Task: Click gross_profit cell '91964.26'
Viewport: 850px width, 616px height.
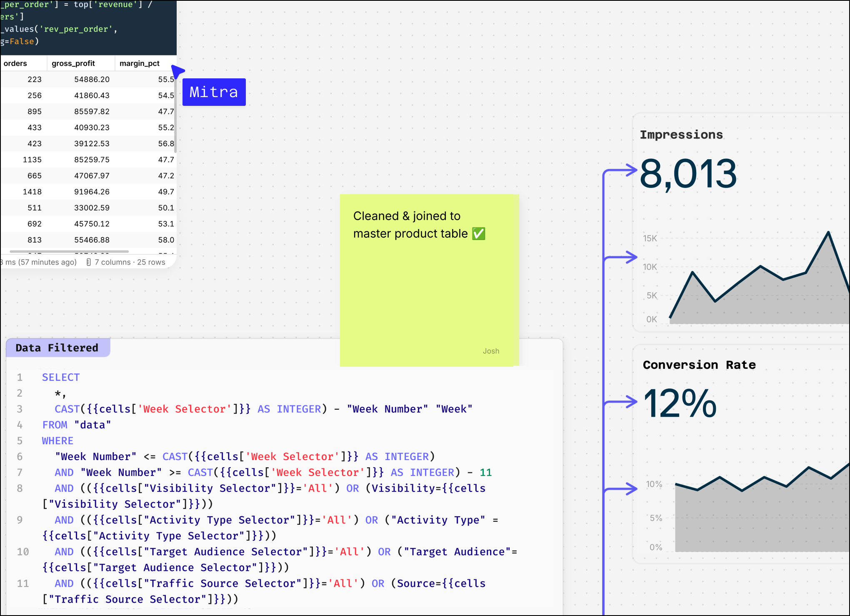Action: pos(92,192)
